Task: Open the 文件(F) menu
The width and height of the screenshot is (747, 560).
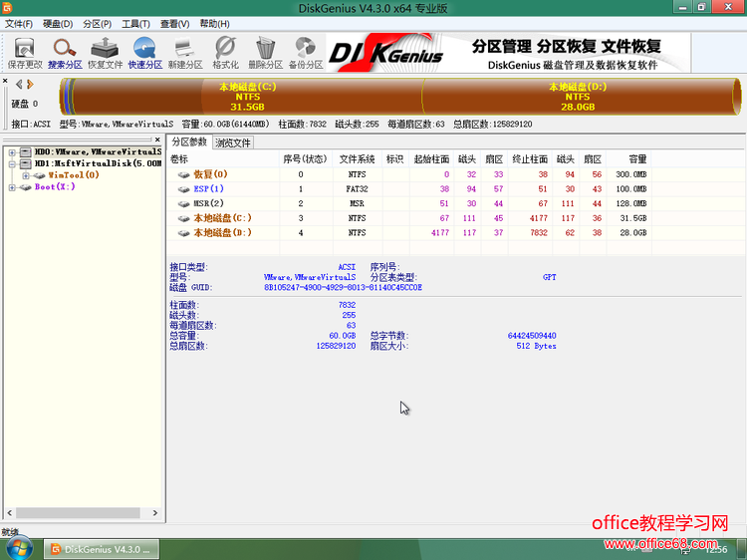Action: pyautogui.click(x=19, y=24)
